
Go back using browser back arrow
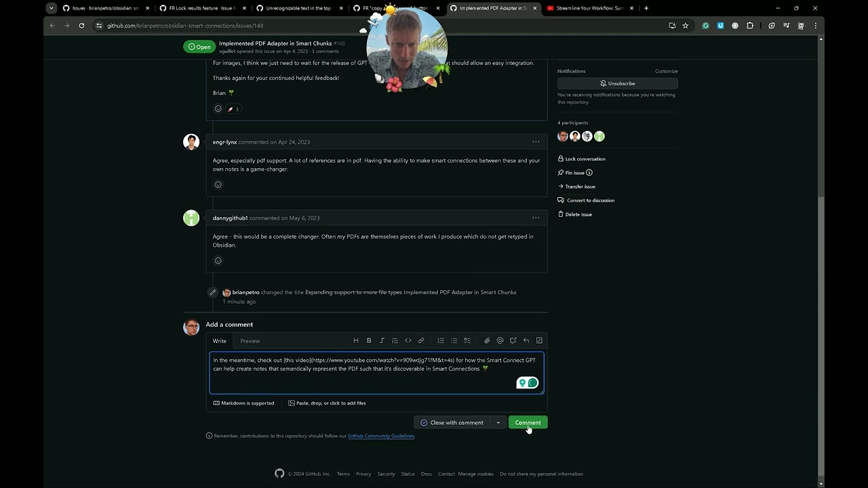pos(52,26)
